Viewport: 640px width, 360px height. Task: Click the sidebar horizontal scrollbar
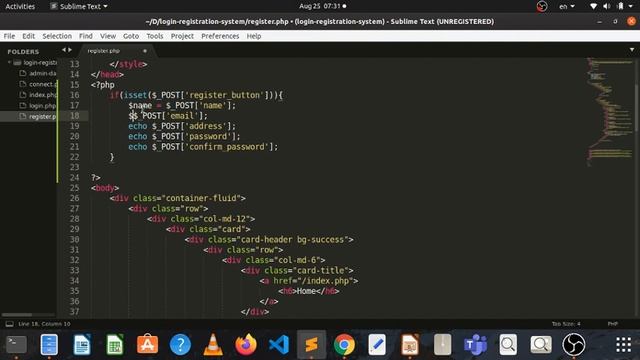(16, 315)
